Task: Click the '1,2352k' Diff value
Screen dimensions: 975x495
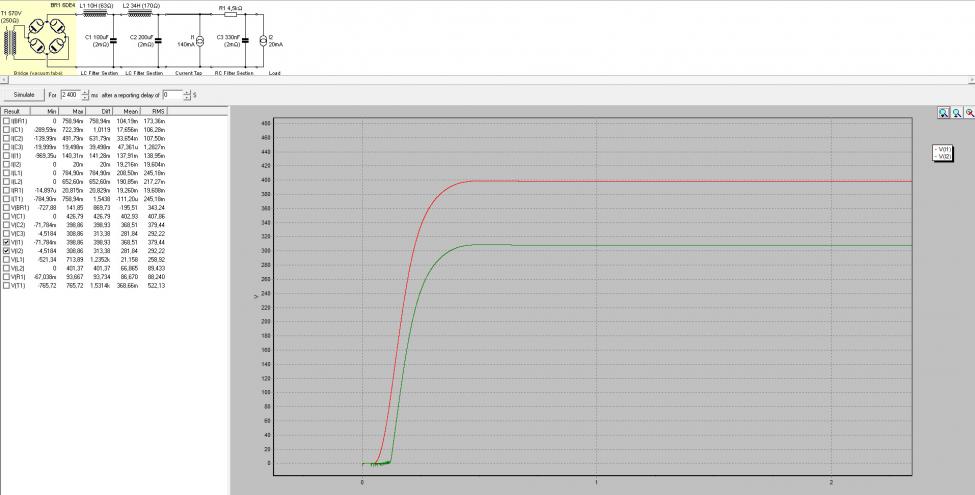Action: coord(100,259)
